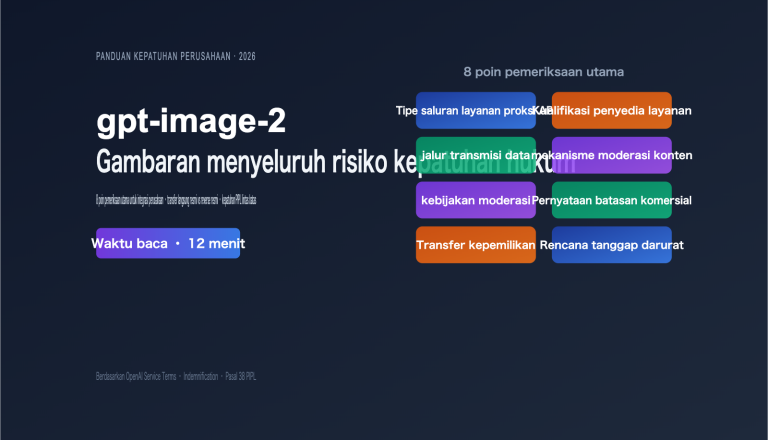Select the 'Pernyataan batasan komersial' green card
Viewport: 768px width, 440px height.
click(612, 200)
